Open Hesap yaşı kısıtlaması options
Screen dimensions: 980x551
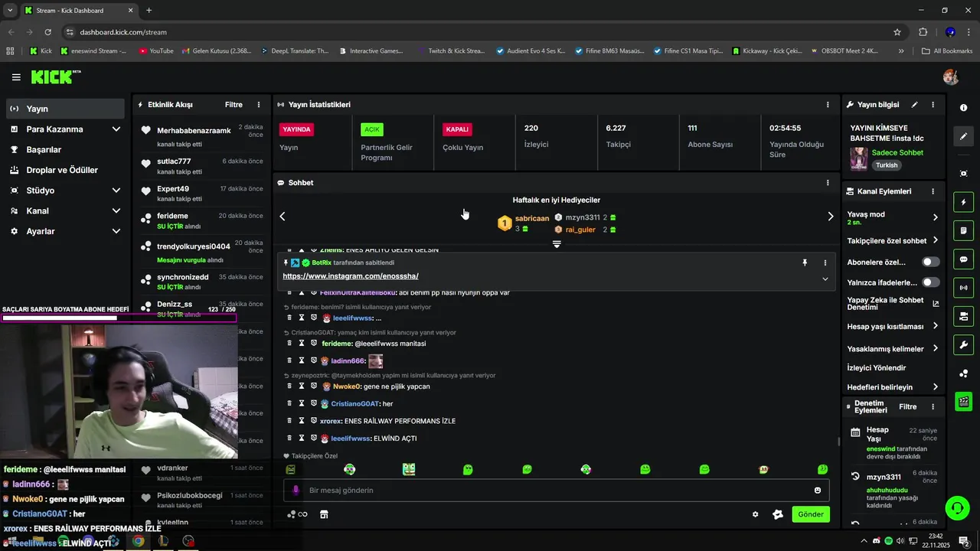coord(893,326)
